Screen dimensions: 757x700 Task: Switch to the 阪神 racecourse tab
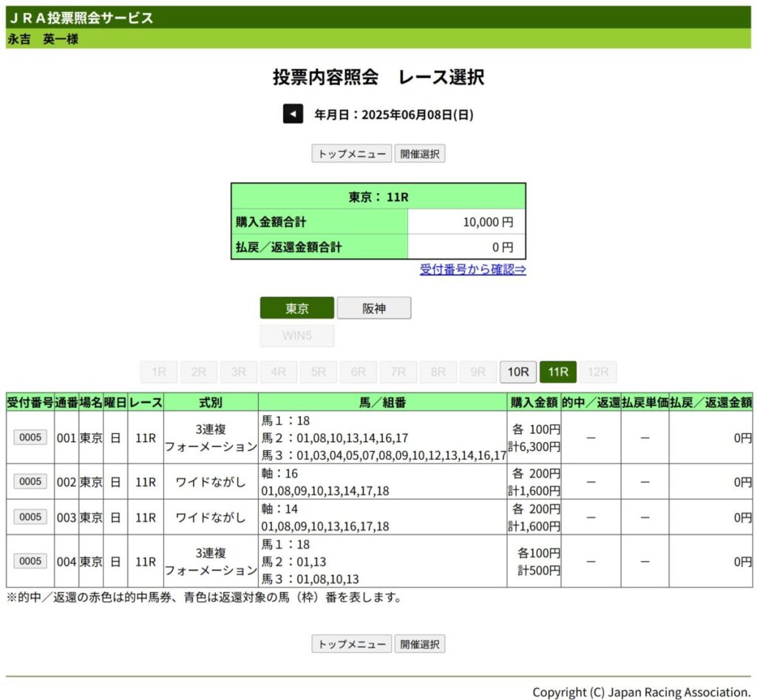point(374,308)
